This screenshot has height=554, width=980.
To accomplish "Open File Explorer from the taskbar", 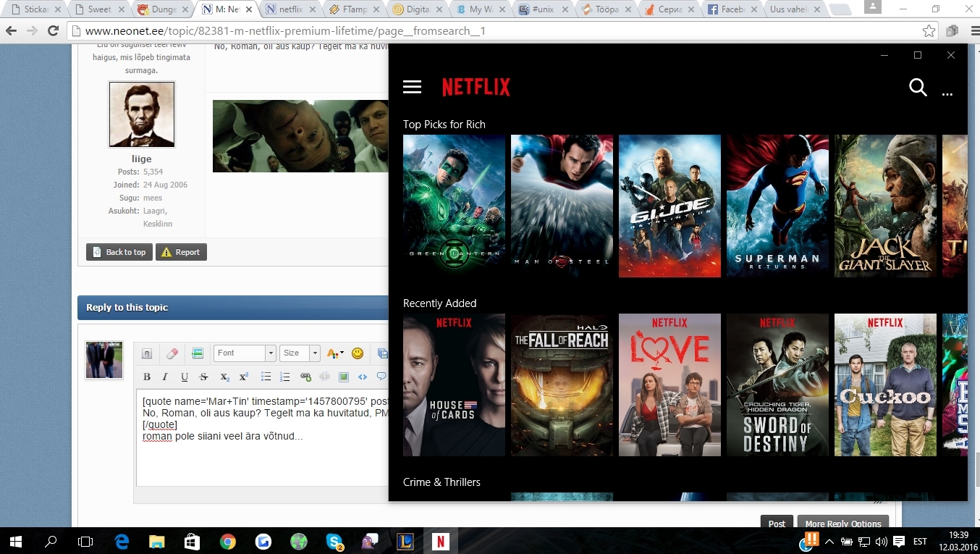I will pyautogui.click(x=157, y=541).
